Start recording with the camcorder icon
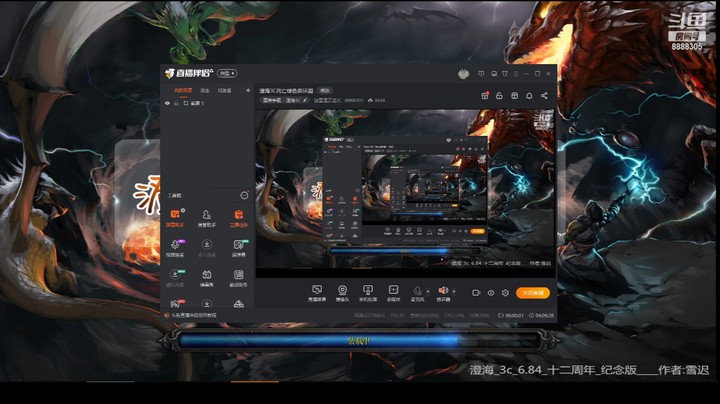Screen dimensions: 720x404 pyautogui.click(x=476, y=292)
